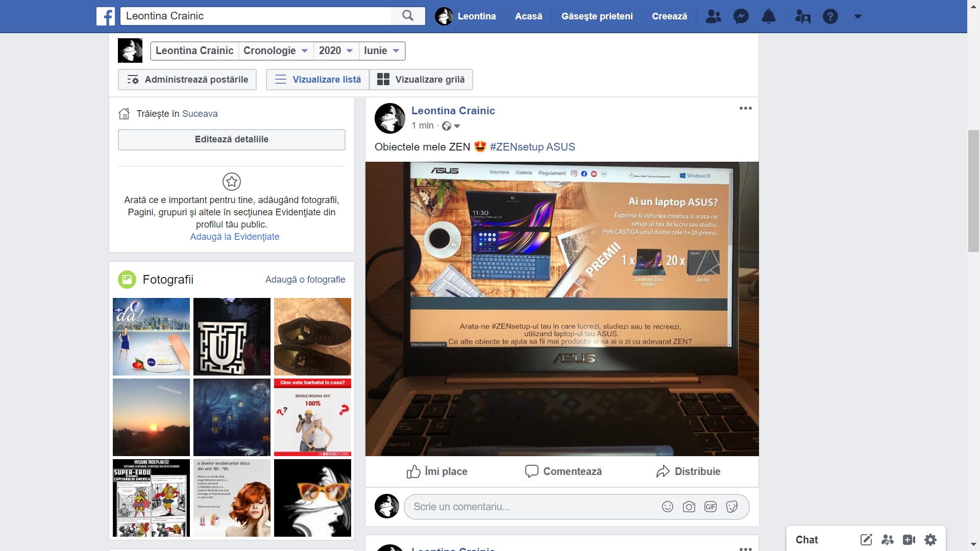Viewport: 980px width, 551px height.
Task: Open the orange sunglasses photo thumbnail
Action: click(312, 498)
